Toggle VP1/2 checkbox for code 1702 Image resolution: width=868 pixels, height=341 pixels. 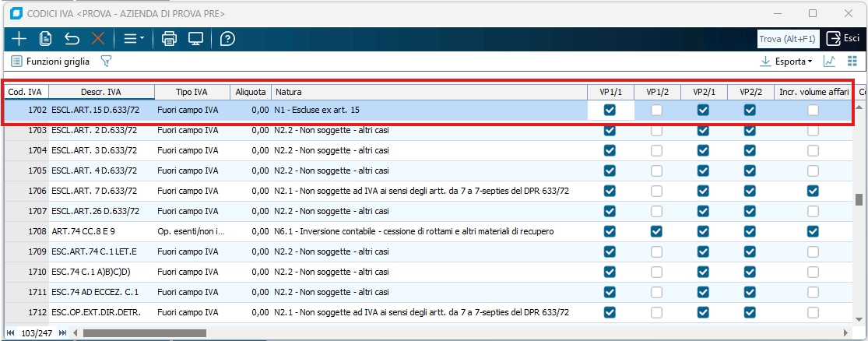point(656,110)
